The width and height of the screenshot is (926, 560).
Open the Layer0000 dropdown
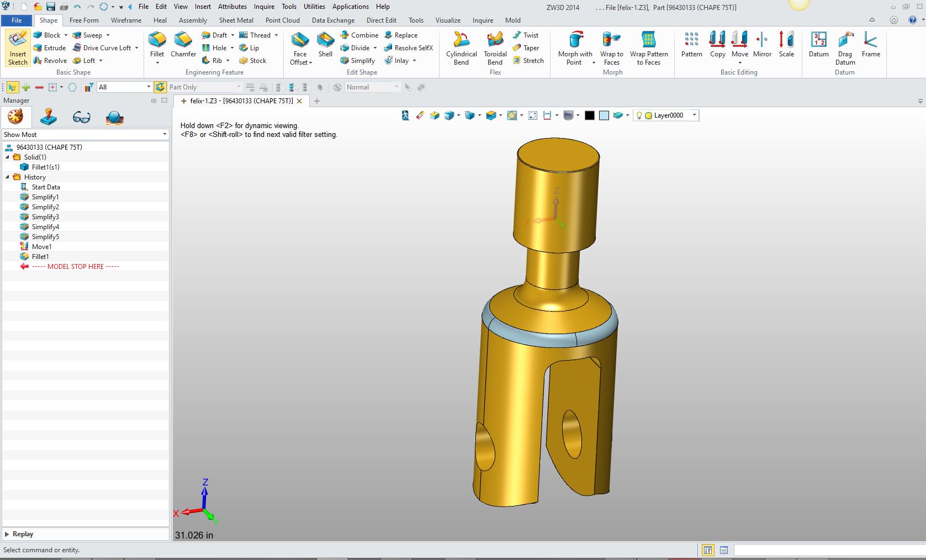[694, 115]
